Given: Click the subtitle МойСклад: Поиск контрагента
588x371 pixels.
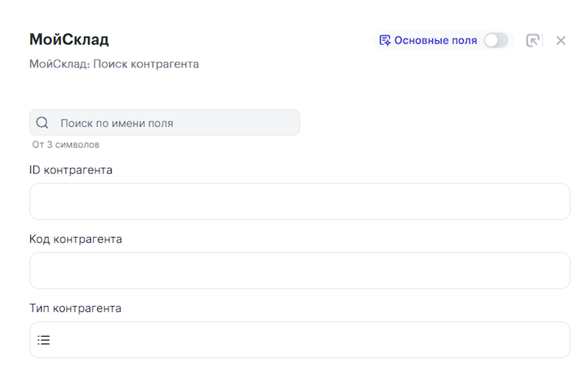Looking at the screenshot, I should pos(114,64).
